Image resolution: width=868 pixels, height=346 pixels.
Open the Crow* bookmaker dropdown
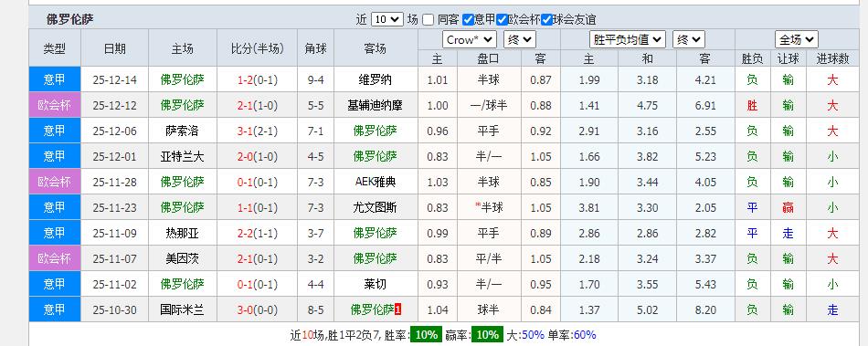470,40
